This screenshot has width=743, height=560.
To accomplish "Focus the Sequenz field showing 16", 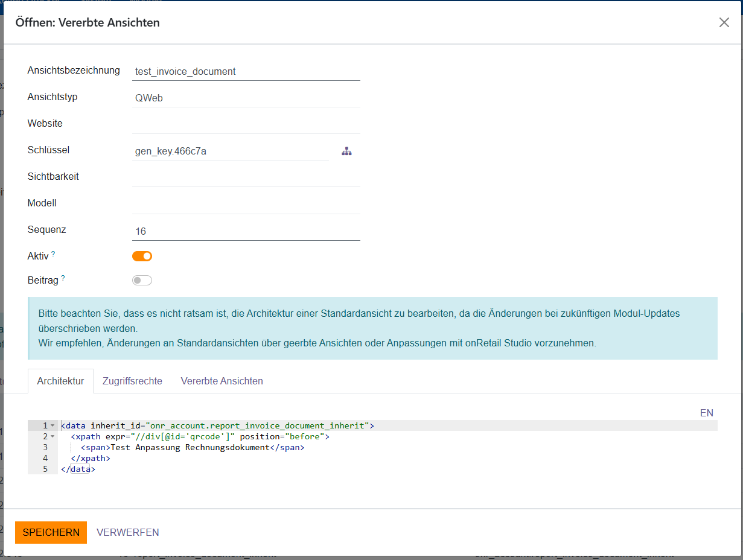I will (x=246, y=231).
